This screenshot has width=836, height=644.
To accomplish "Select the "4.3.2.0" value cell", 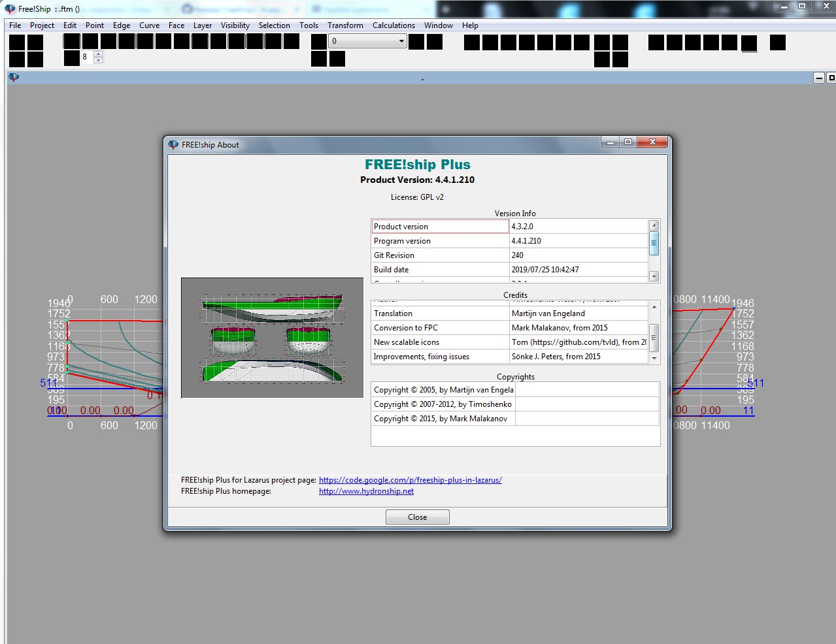I will (579, 227).
